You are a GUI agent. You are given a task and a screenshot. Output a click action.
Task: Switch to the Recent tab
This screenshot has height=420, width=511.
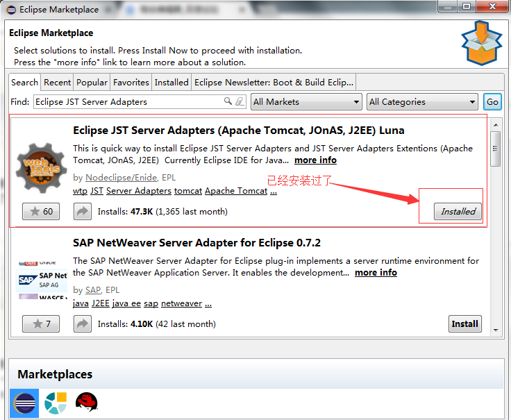pos(58,83)
